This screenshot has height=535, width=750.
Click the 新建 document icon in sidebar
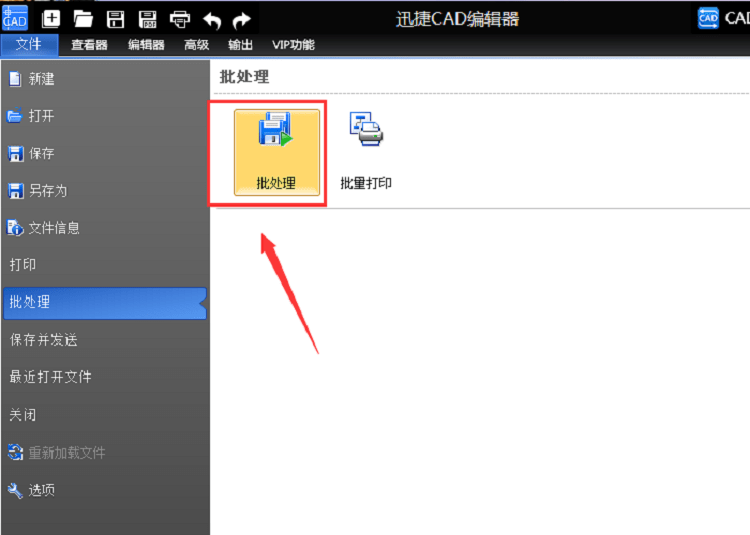pos(15,79)
